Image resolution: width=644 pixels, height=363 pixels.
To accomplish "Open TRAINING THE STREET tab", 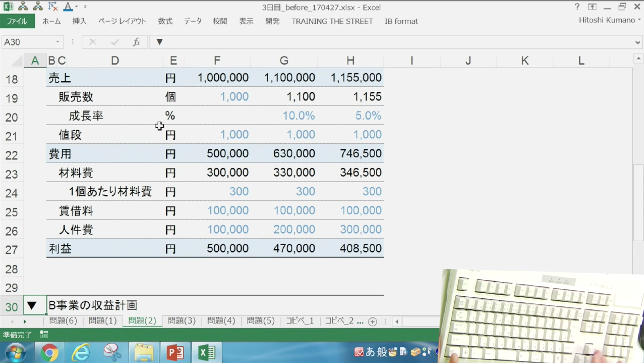I will pos(332,21).
